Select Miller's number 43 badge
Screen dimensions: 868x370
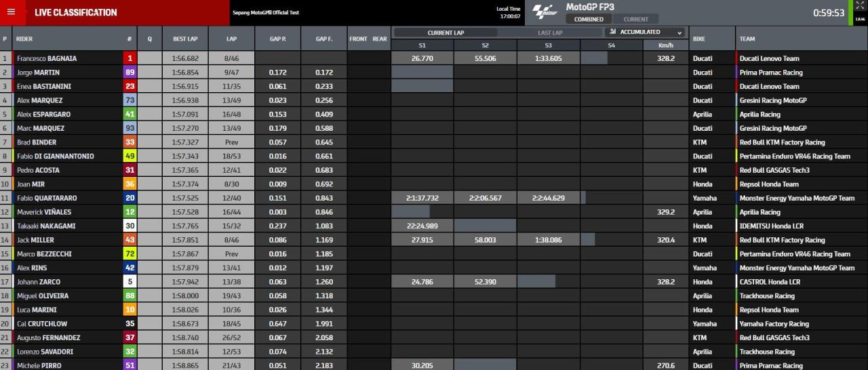(x=130, y=240)
